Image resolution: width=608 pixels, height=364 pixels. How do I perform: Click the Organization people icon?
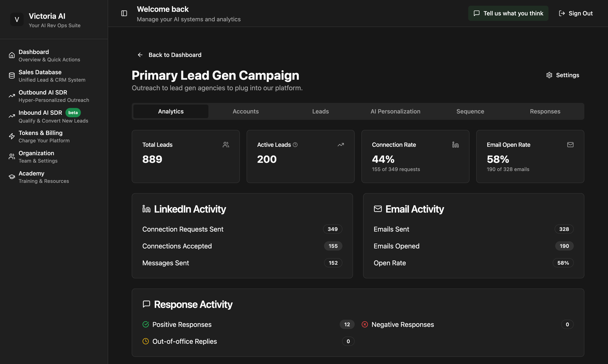tap(12, 156)
